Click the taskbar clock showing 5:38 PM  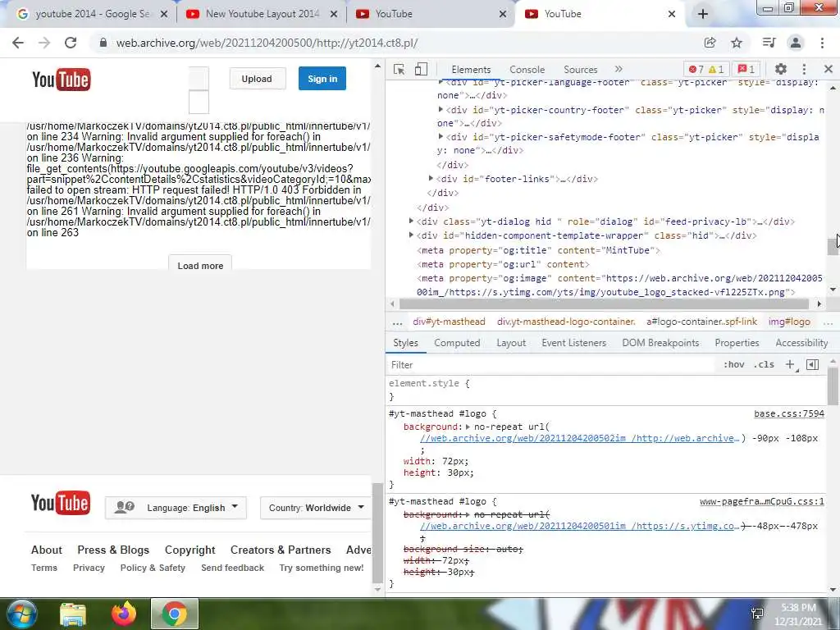click(x=798, y=614)
